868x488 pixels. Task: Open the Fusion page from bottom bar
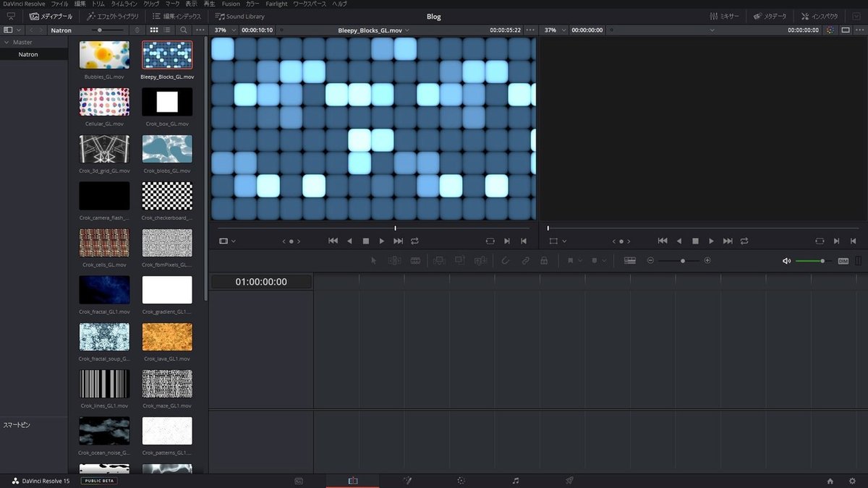[407, 481]
